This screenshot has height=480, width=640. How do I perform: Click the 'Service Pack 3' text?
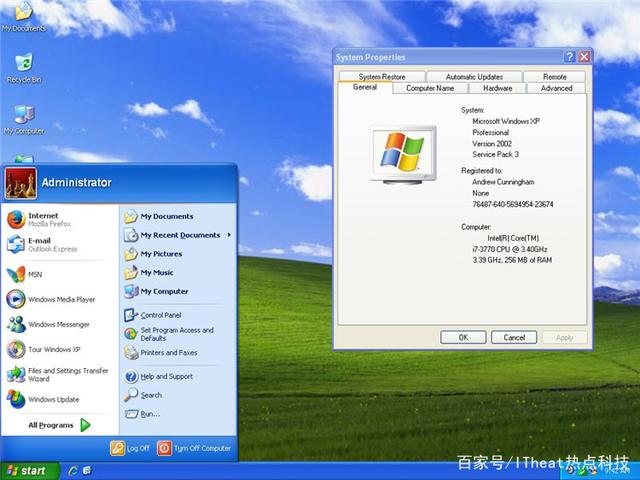[x=496, y=154]
